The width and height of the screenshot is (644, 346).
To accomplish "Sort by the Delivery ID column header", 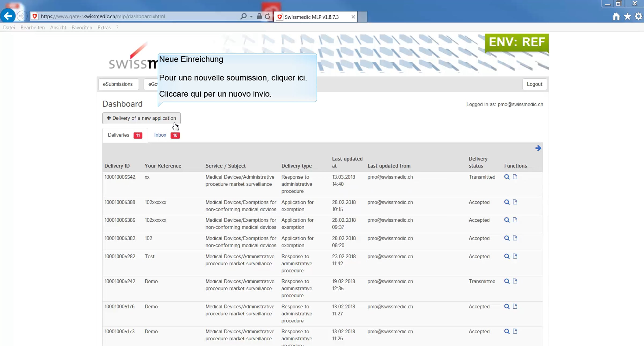I will (117, 166).
